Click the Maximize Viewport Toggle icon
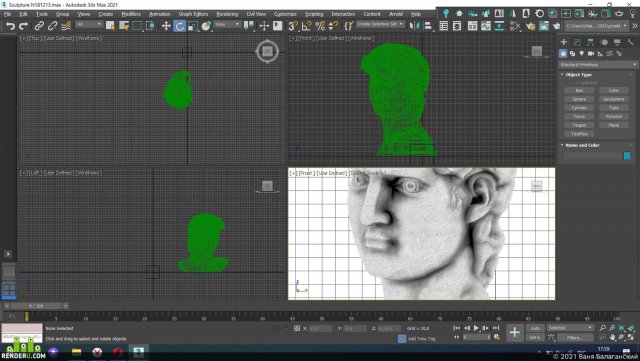This screenshot has height=361, width=640. [x=631, y=337]
